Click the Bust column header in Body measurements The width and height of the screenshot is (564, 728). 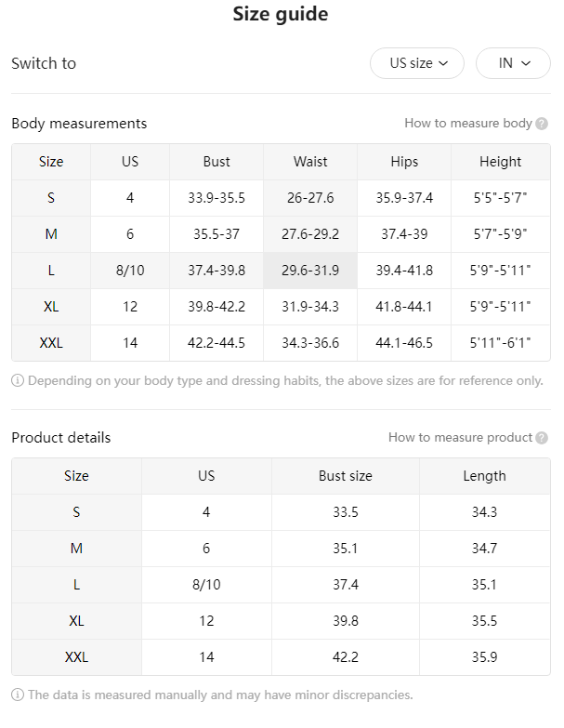pos(216,162)
